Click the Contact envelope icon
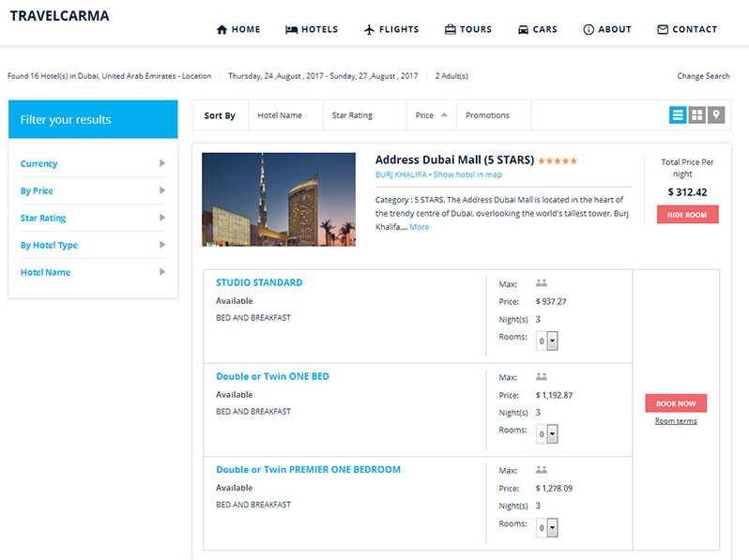The width and height of the screenshot is (749, 560). 663,30
